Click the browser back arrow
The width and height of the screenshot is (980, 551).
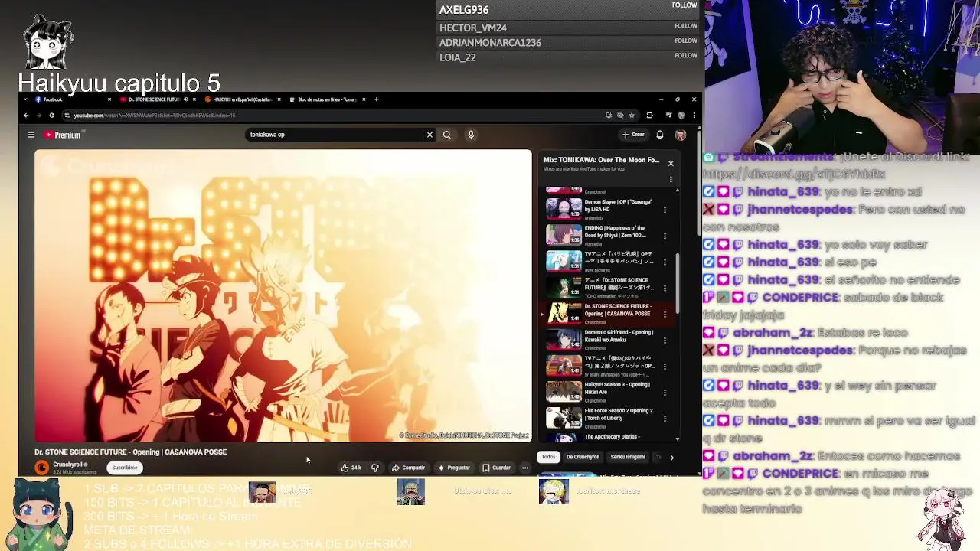pos(26,116)
